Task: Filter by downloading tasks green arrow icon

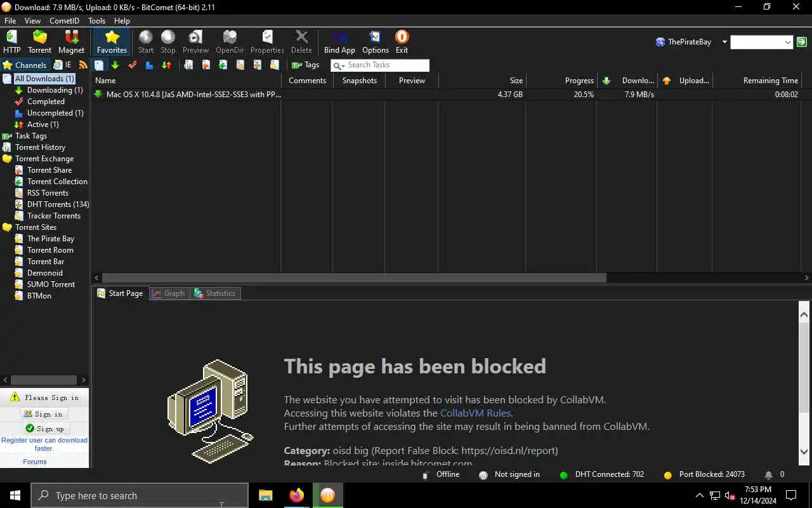Action: pos(115,65)
